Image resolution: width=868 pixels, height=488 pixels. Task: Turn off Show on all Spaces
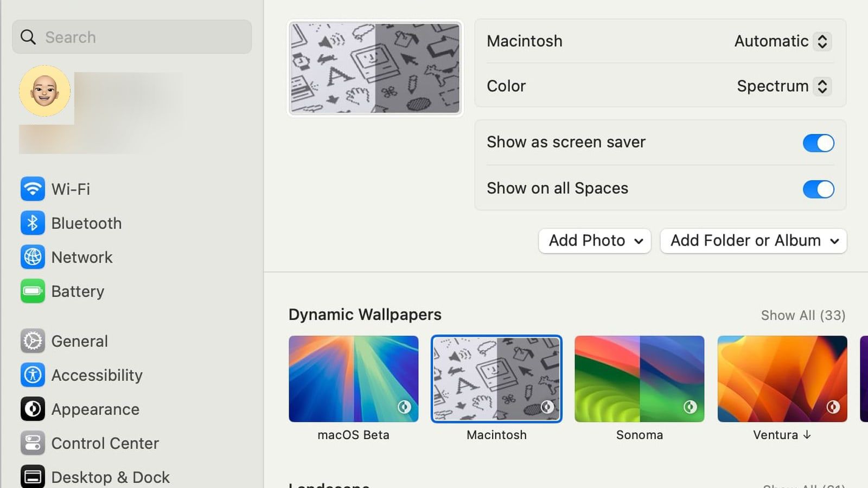click(818, 189)
